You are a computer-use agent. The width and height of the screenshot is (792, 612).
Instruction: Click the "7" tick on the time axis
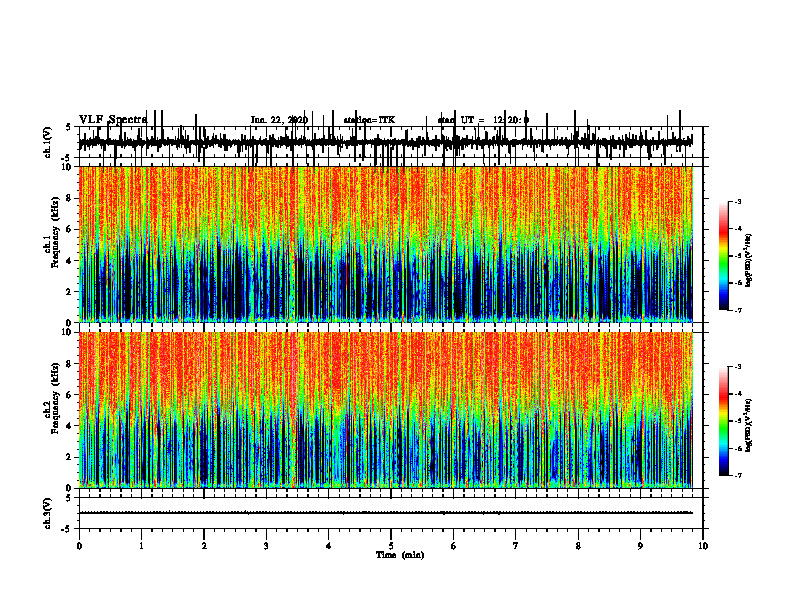tap(516, 546)
